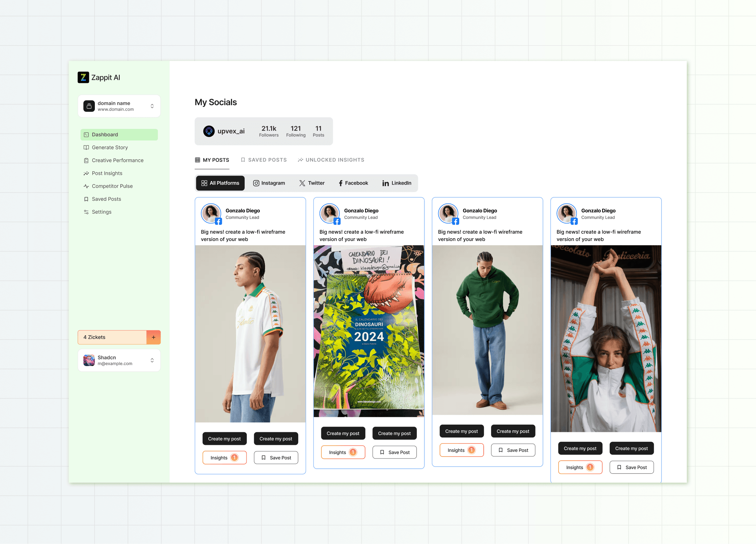Click Save Post on the dinosaur calendar card
This screenshot has height=544, width=756.
click(394, 452)
